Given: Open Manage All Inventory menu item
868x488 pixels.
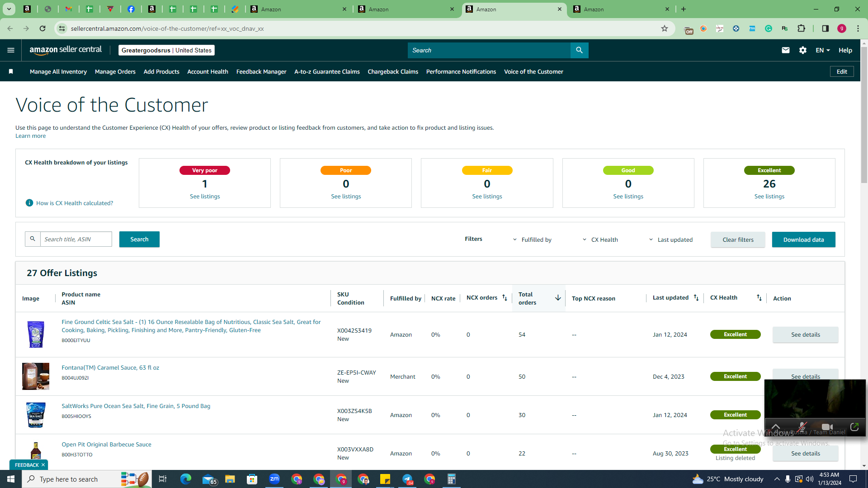Looking at the screenshot, I should pos(58,71).
